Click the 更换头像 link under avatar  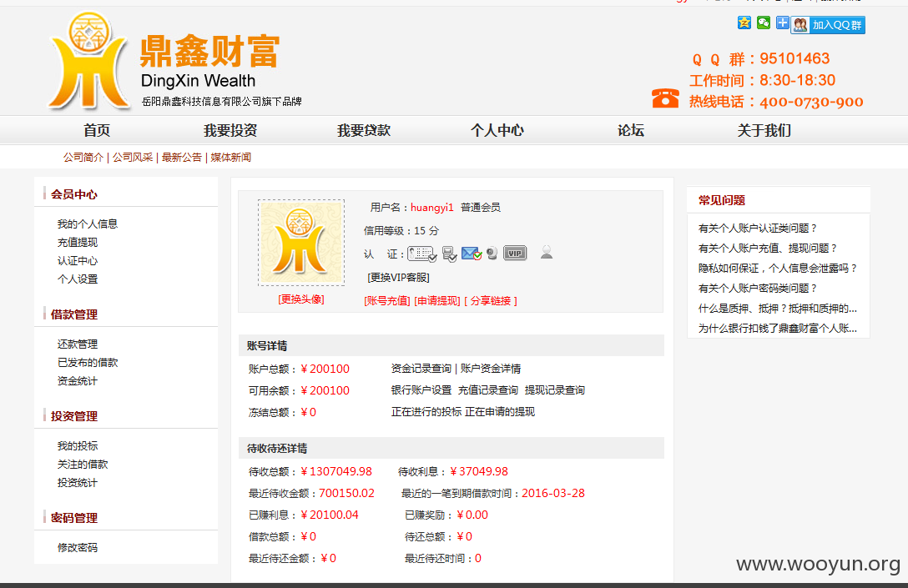(301, 299)
